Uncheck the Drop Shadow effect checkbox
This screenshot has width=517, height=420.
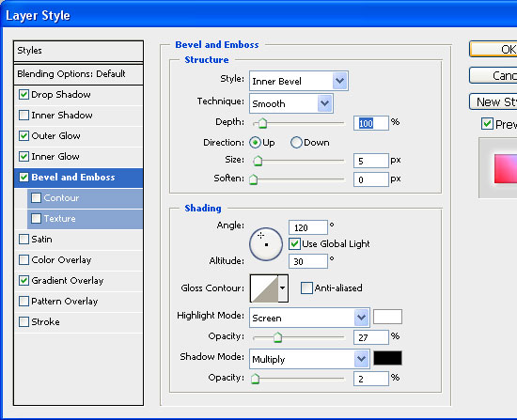point(23,95)
